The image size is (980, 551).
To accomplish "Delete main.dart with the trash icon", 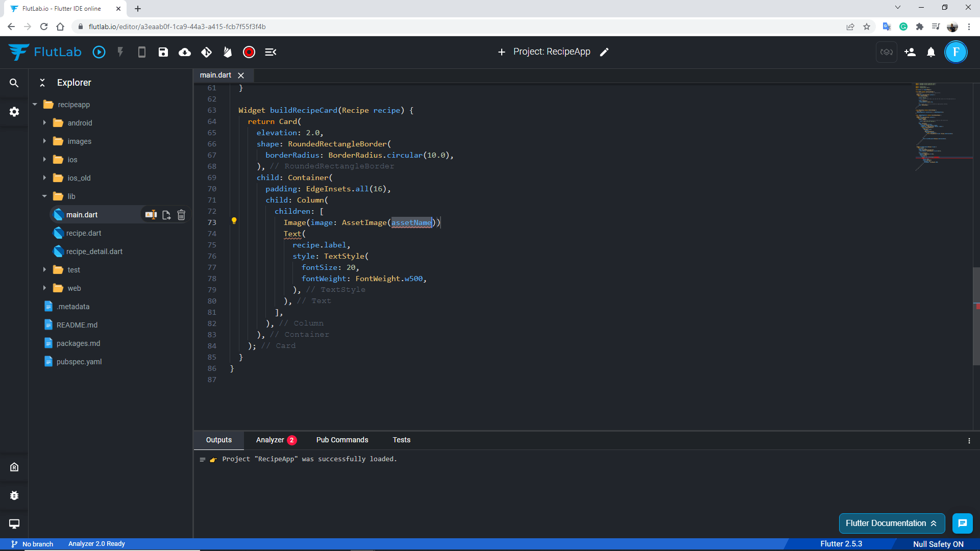I will click(181, 215).
